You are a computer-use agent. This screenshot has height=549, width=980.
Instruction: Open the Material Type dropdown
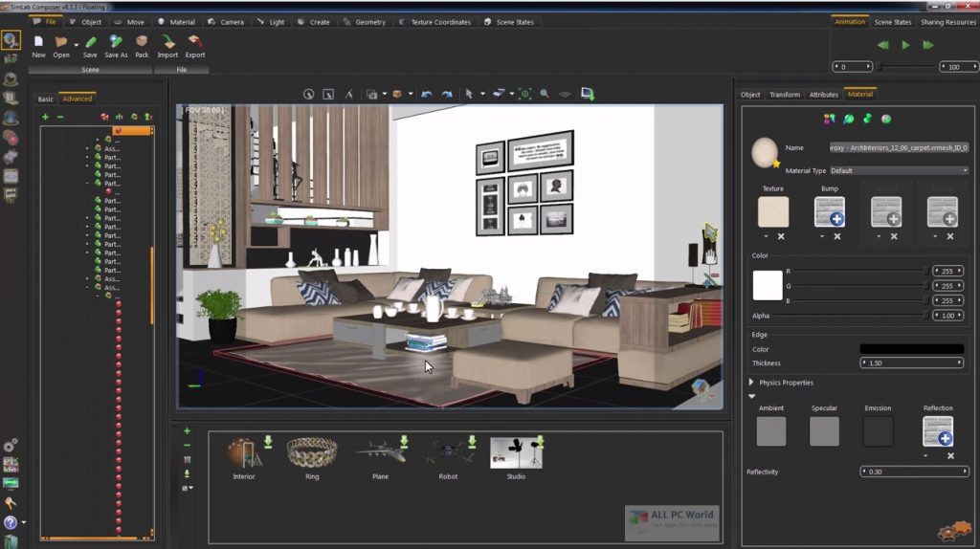(898, 170)
